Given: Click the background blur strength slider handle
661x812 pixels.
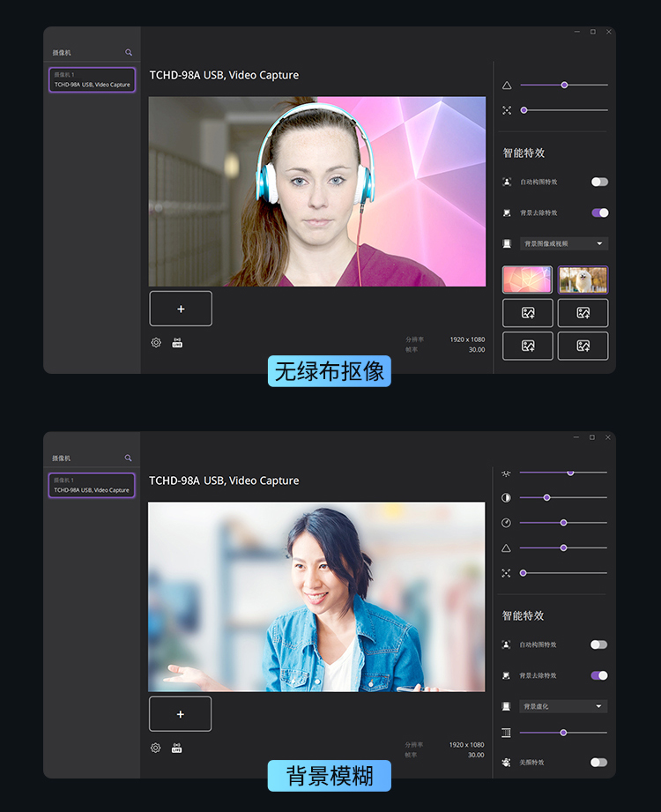Looking at the screenshot, I should 563,733.
